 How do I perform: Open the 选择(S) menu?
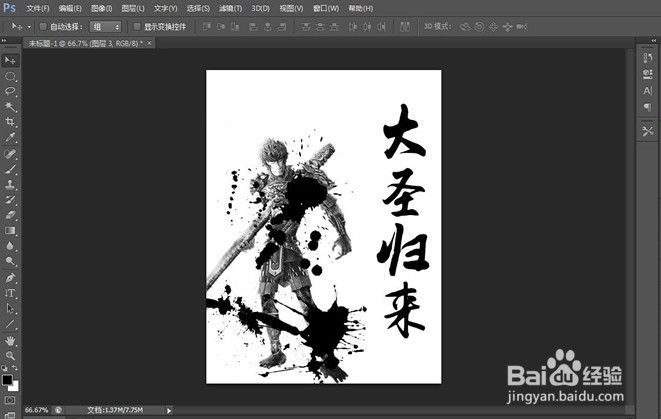point(198,8)
